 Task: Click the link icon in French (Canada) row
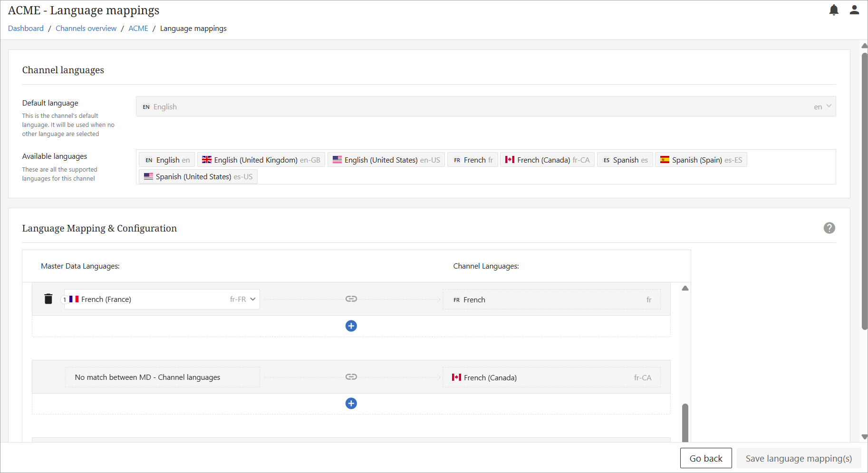351,377
